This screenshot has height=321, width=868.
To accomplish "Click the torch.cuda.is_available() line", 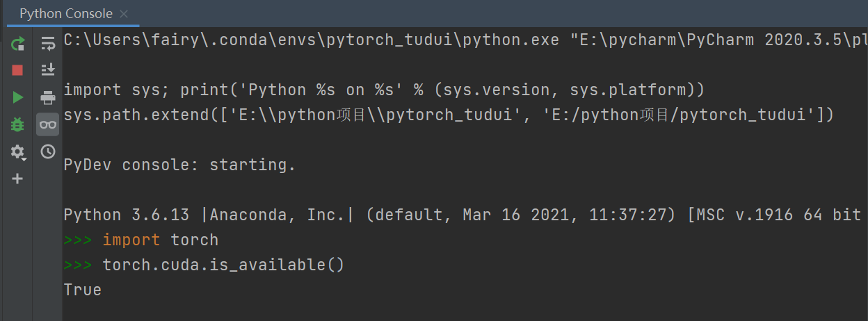I will pos(223,265).
